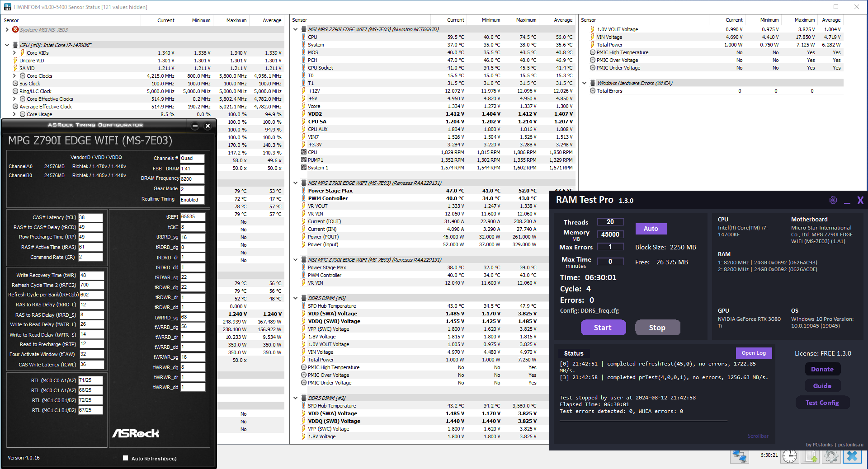Image resolution: width=868 pixels, height=469 pixels.
Task: Expand the Core Clocks row
Action: point(14,76)
